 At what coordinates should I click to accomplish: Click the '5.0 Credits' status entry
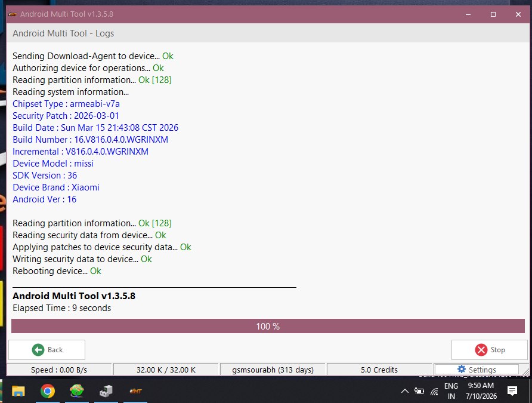(379, 370)
